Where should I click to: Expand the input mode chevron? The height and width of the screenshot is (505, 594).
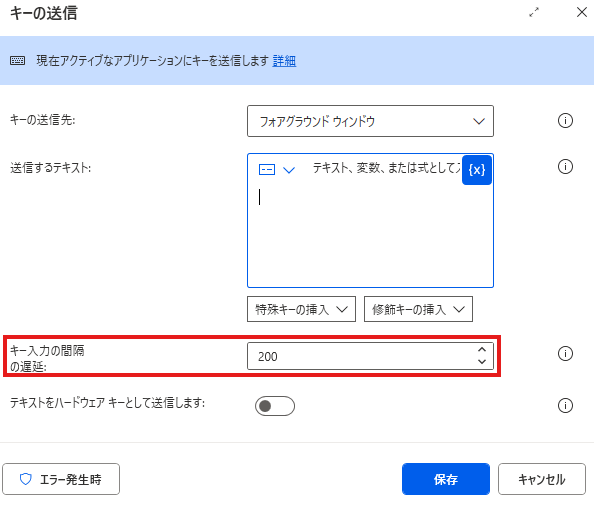click(289, 170)
